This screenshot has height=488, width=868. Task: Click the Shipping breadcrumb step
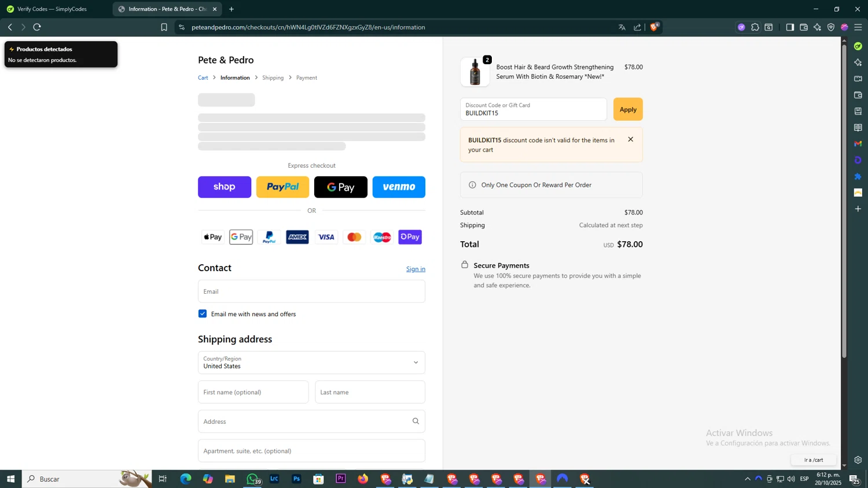coord(273,77)
